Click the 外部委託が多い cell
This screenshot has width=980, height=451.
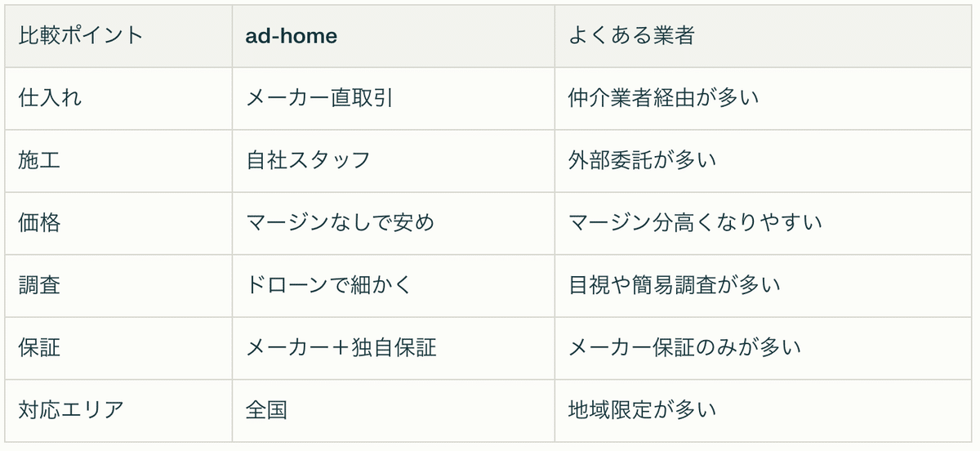[642, 160]
